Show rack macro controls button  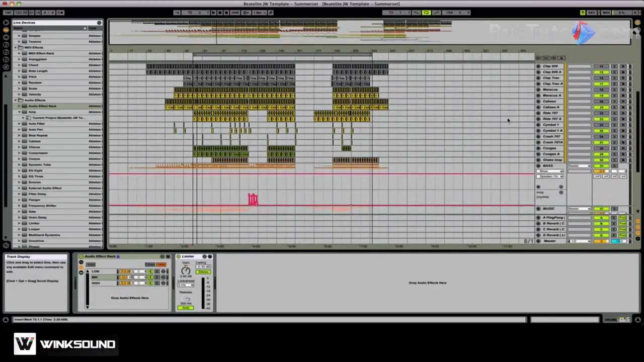(x=80, y=262)
